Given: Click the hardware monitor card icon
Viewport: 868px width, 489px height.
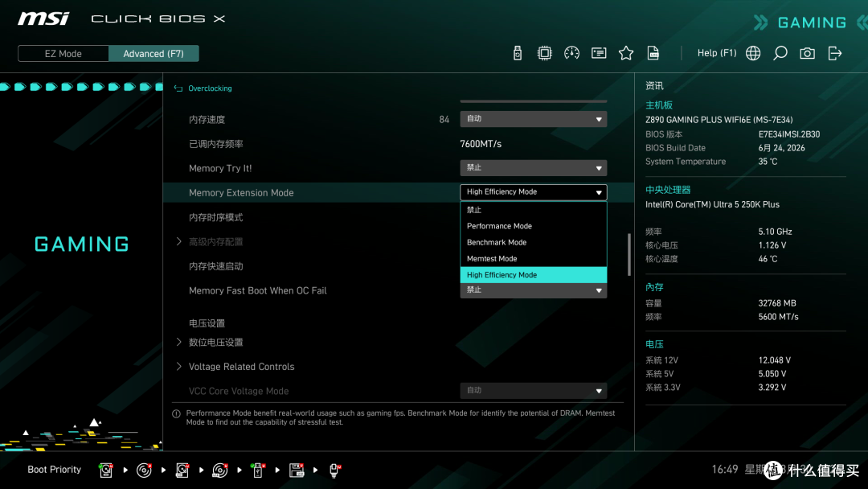Looking at the screenshot, I should click(599, 53).
